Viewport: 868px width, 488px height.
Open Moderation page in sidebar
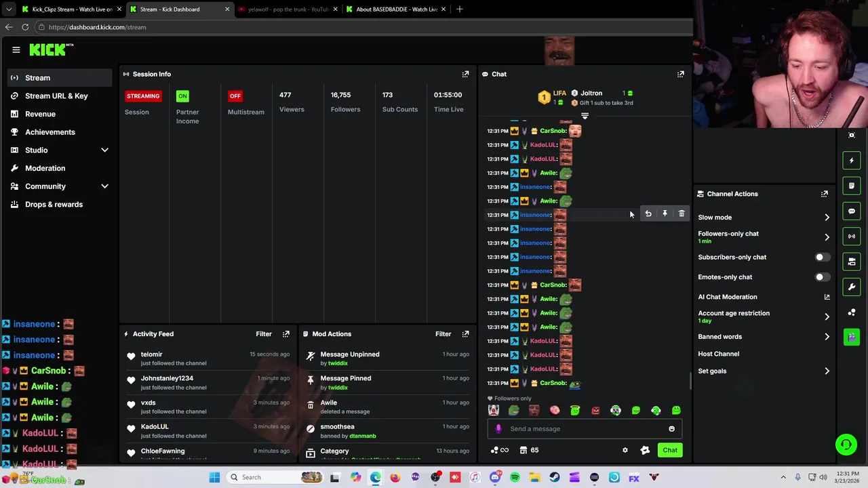coord(60,168)
